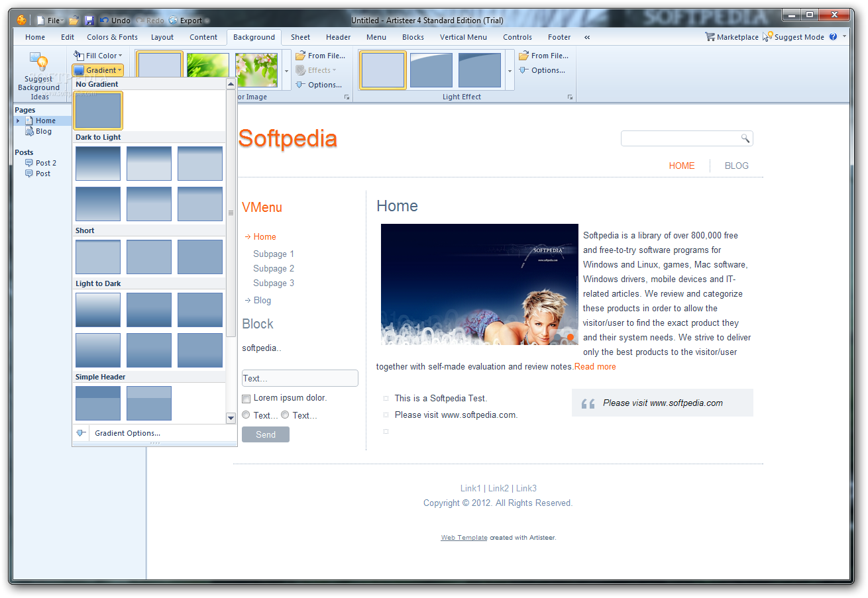Click From File in Light Effect group
This screenshot has width=868, height=598.
tap(543, 56)
